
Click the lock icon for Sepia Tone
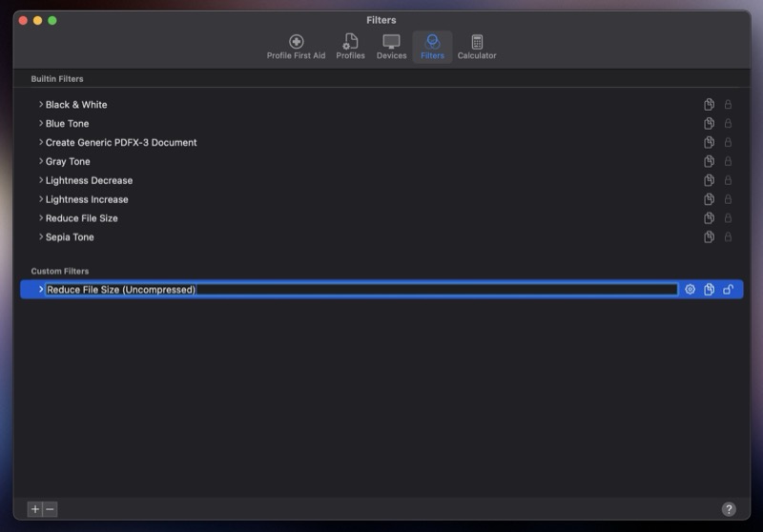tap(728, 236)
